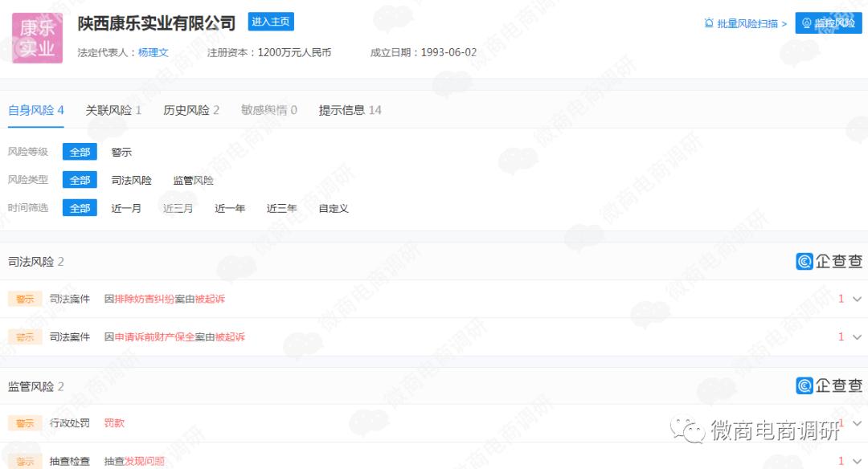Click the 监管风险 2 section heading

(x=36, y=386)
